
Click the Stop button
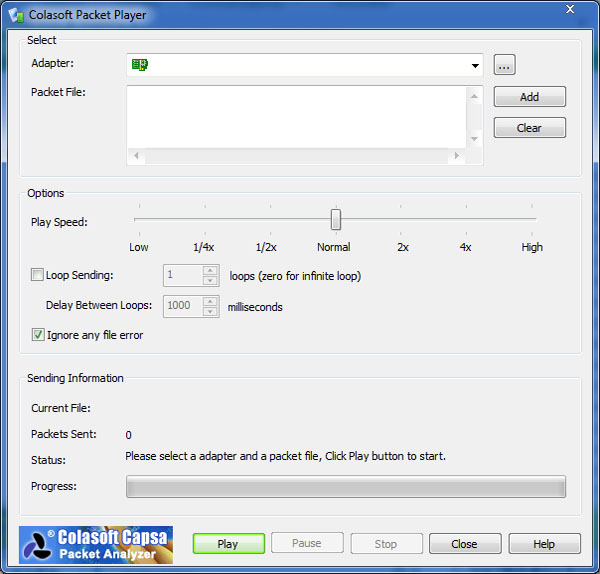(386, 543)
